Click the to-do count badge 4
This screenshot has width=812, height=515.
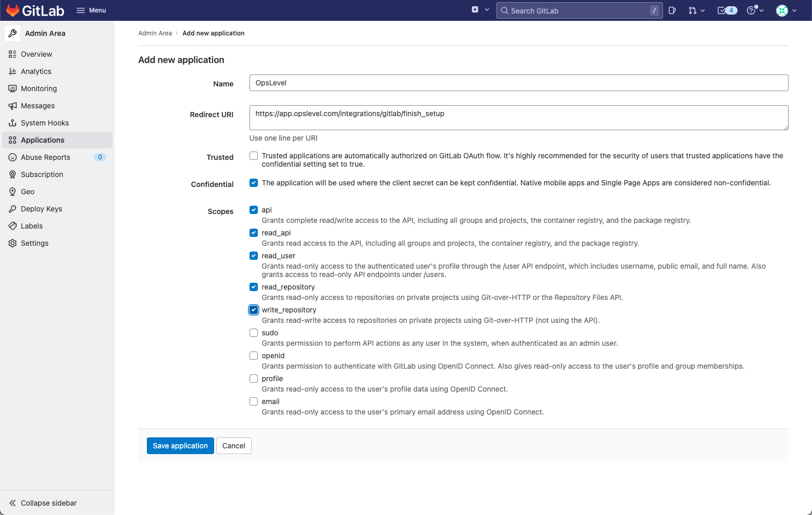click(731, 10)
